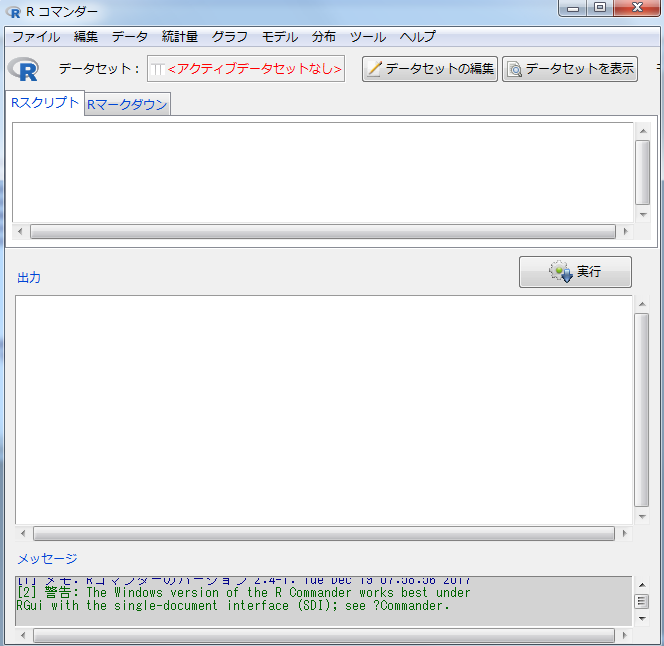The width and height of the screenshot is (664, 646).
Task: Click the active dataset selector button
Action: click(x=246, y=69)
